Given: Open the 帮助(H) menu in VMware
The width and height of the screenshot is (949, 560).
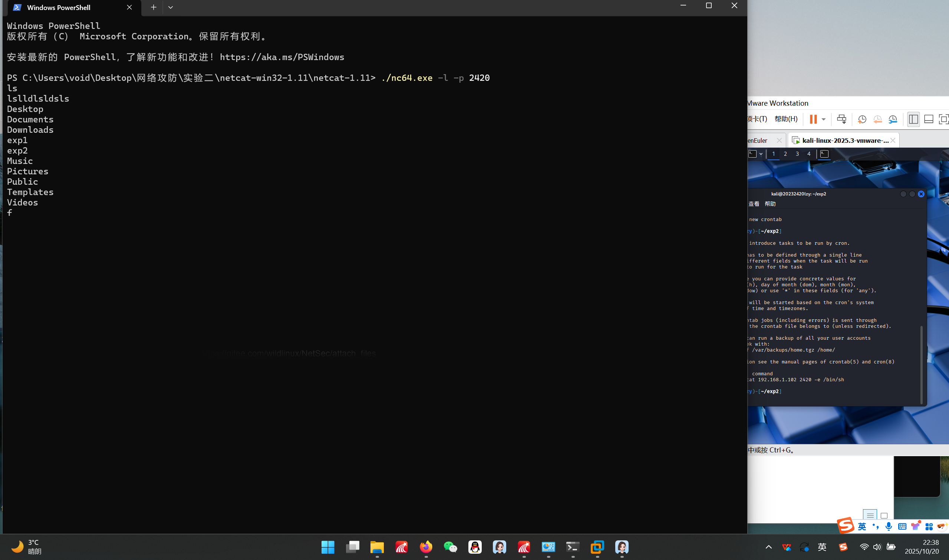Looking at the screenshot, I should point(786,119).
